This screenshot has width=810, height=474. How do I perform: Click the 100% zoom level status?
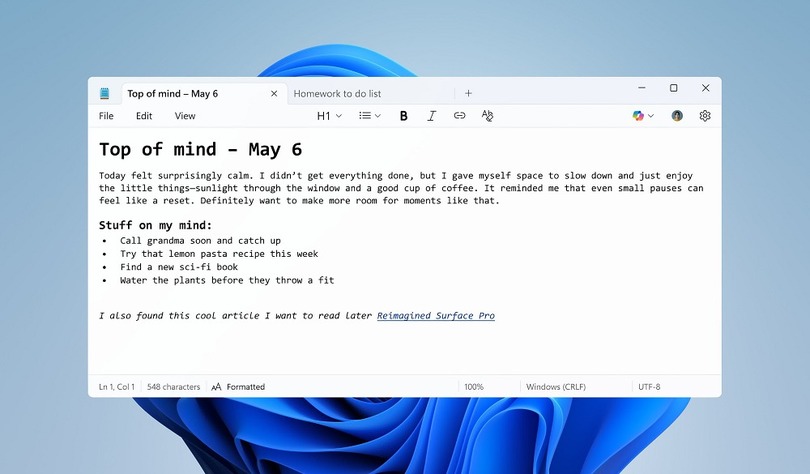474,387
